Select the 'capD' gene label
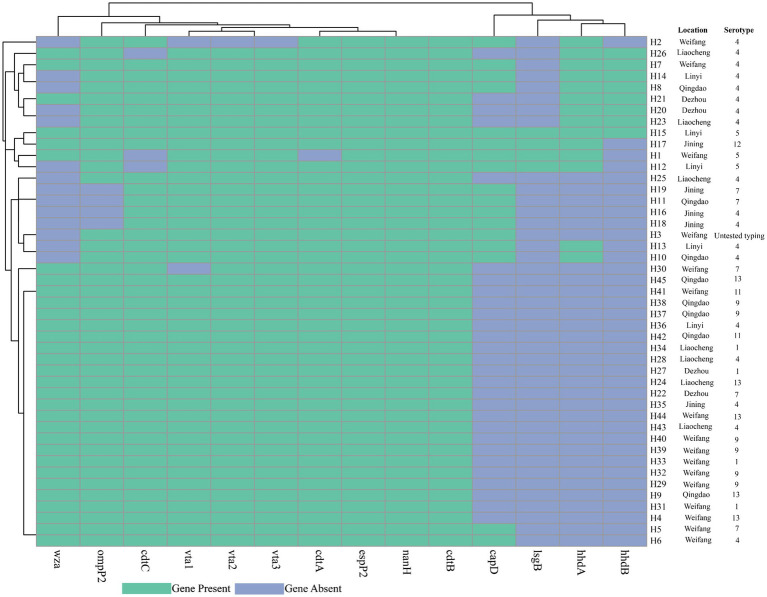 pos(493,563)
